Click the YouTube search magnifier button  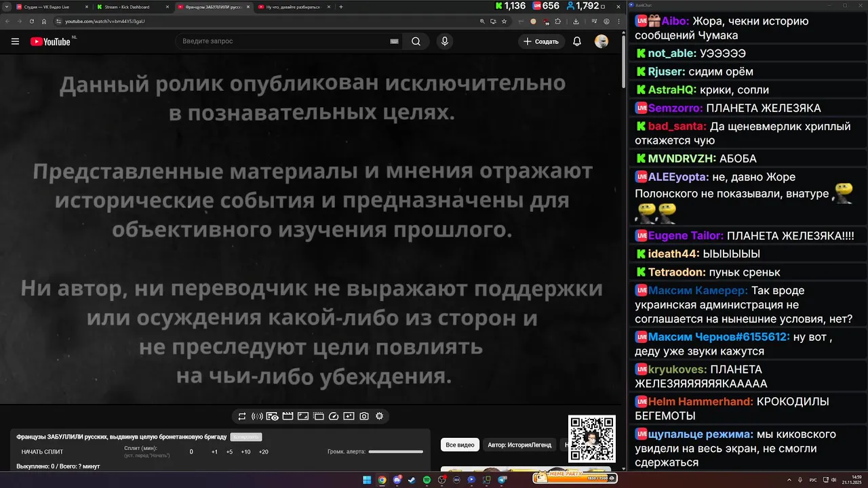coord(416,41)
